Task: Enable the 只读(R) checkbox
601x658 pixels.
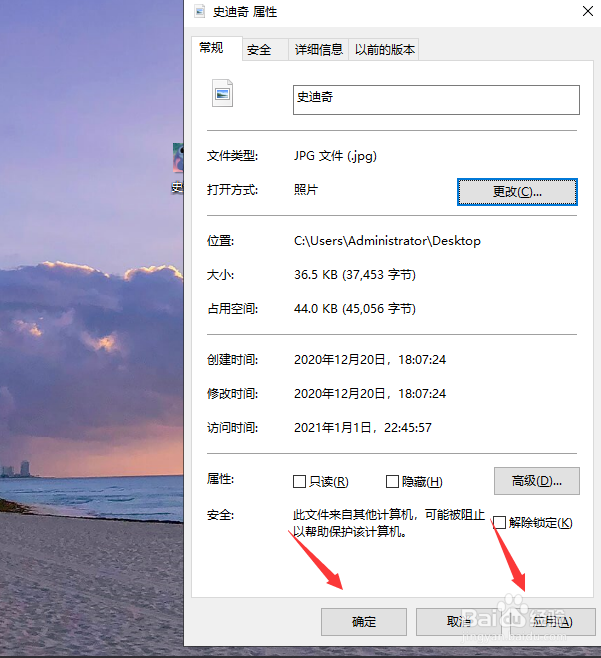Action: (299, 481)
